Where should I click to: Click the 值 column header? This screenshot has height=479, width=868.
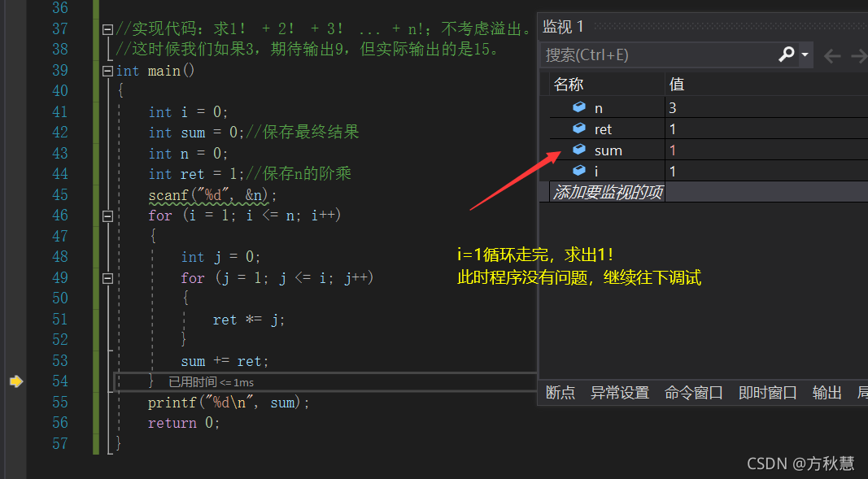pos(677,85)
